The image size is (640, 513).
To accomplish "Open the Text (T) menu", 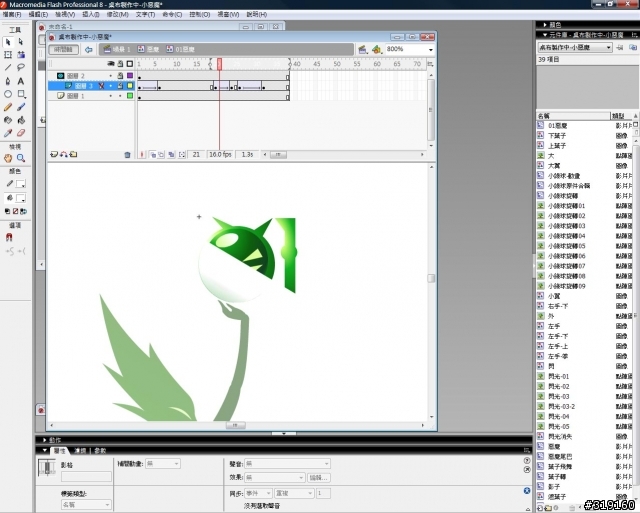I will [x=145, y=15].
